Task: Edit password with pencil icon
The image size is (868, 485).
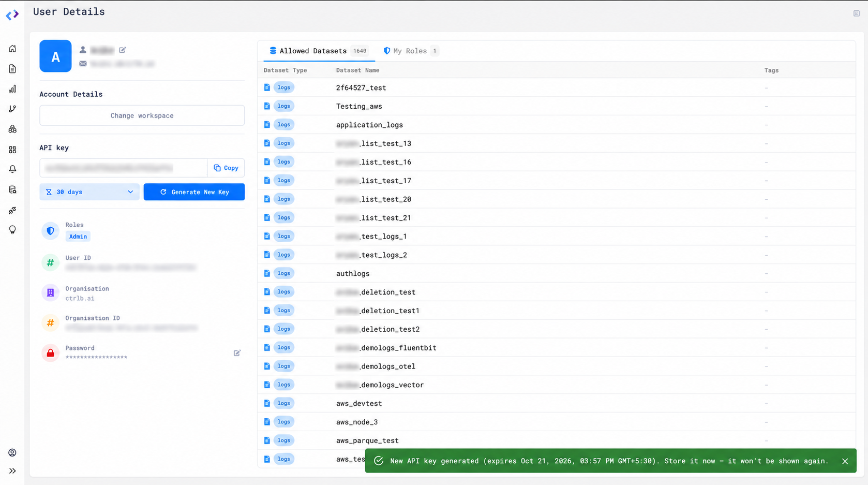Action: click(x=237, y=353)
